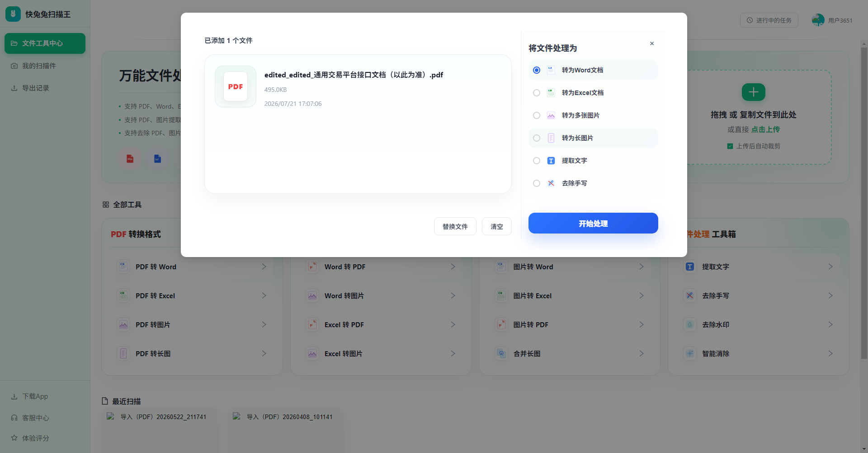The height and width of the screenshot is (453, 868).
Task: Expand the PDF 转图片 chevron arrow
Action: point(264,324)
